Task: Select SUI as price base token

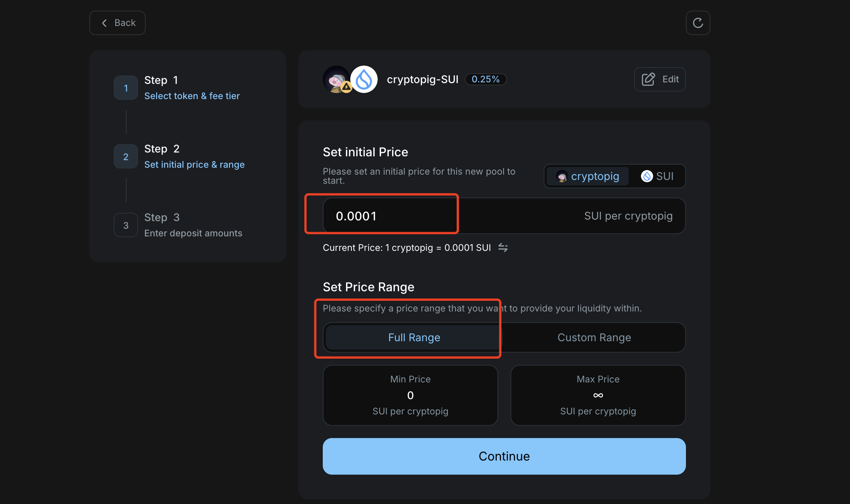Action: (657, 176)
